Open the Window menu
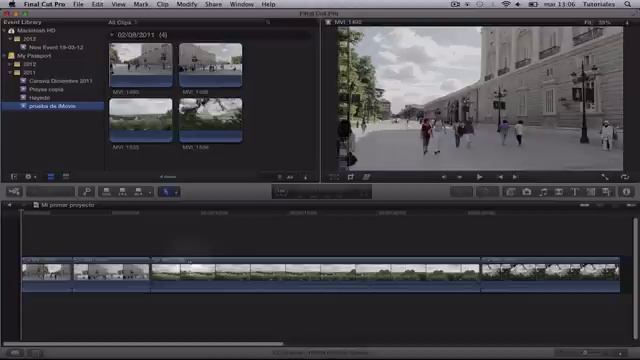The height and width of the screenshot is (360, 640). 242,4
